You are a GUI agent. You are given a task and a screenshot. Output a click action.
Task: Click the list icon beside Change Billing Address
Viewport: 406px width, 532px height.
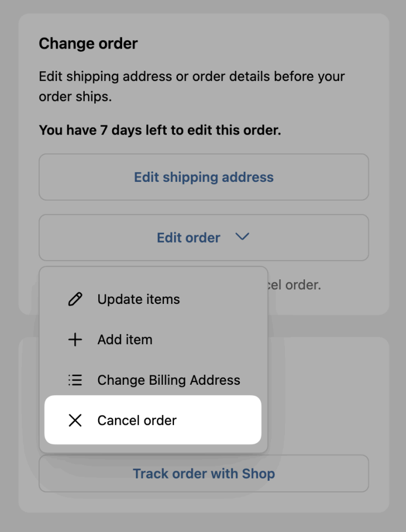(x=75, y=380)
